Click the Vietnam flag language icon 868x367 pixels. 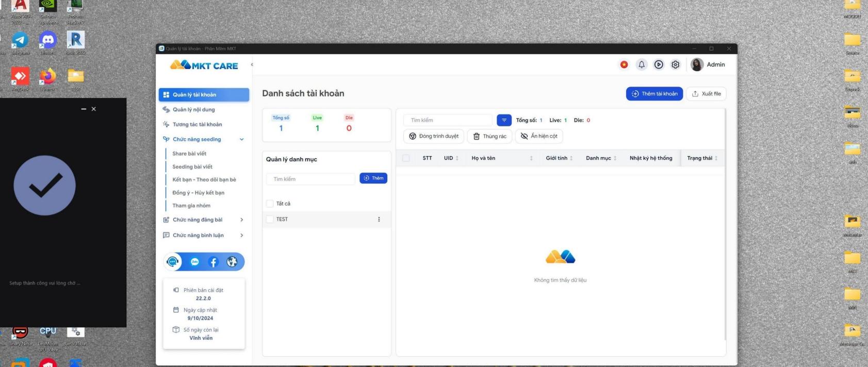[624, 64]
